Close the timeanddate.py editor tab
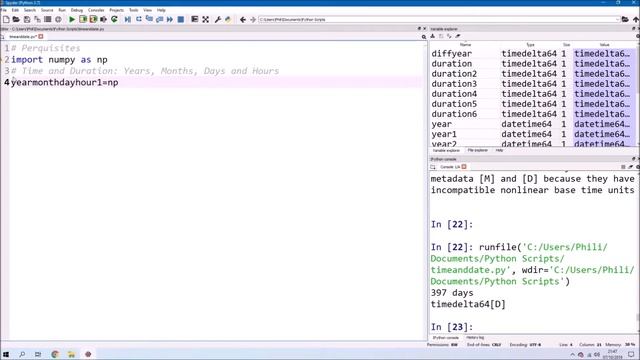Viewport: 640px width, 360px height. pos(41,37)
